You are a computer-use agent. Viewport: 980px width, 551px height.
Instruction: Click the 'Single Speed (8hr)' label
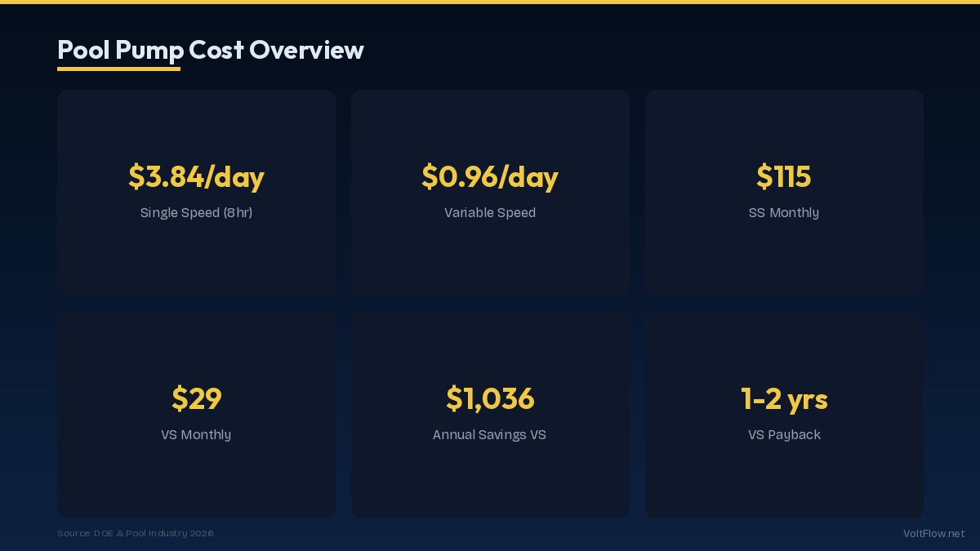coord(196,213)
